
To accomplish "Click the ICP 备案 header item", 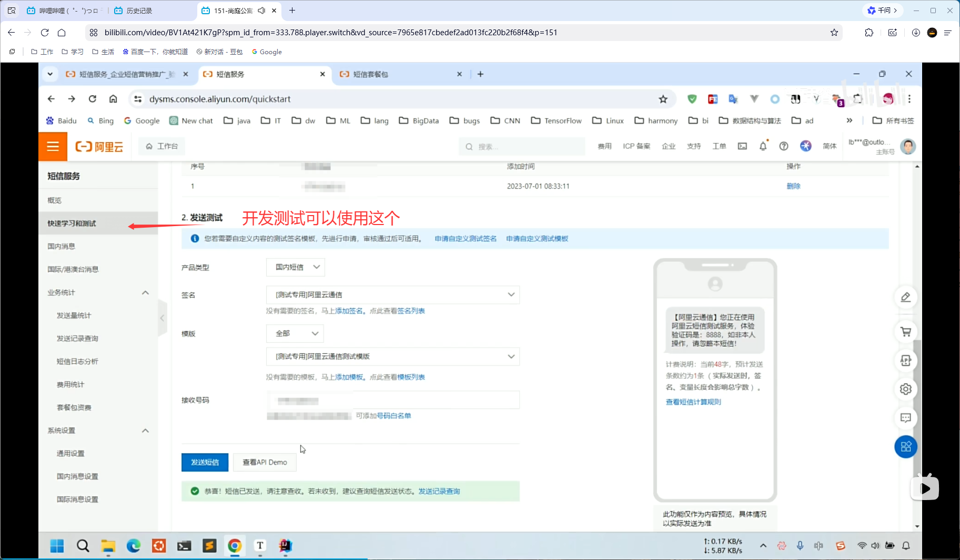I will 636,146.
